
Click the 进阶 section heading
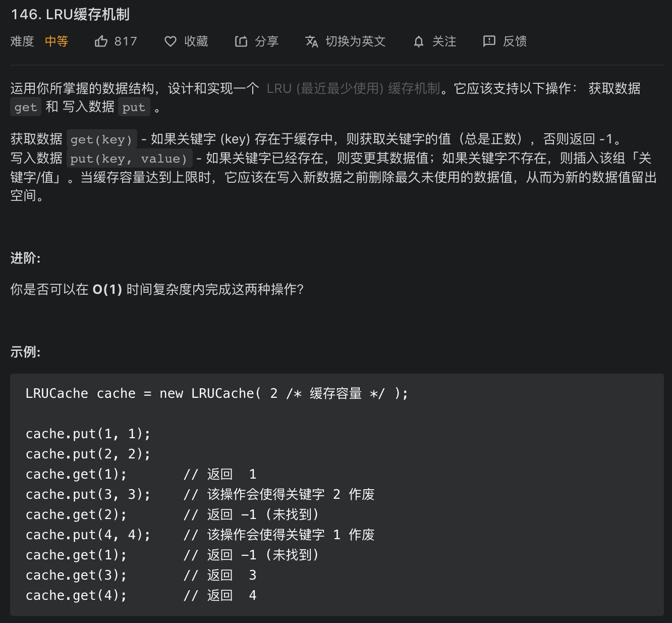coord(24,258)
